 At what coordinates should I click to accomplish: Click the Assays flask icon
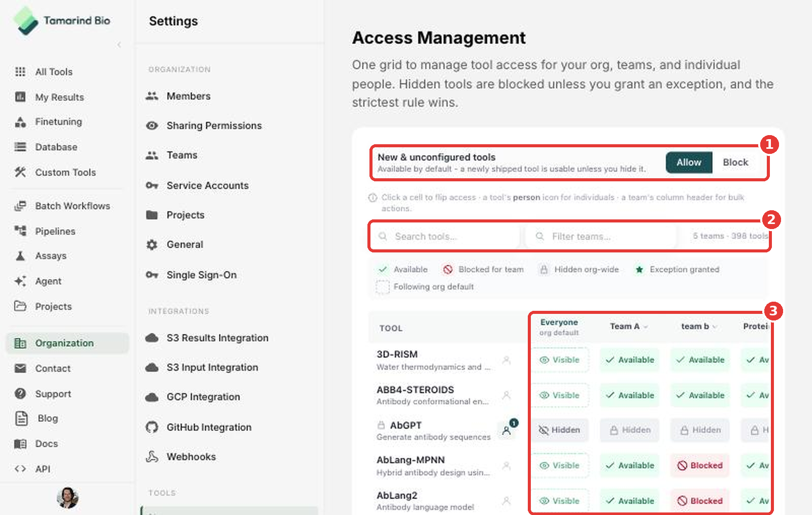(20, 255)
